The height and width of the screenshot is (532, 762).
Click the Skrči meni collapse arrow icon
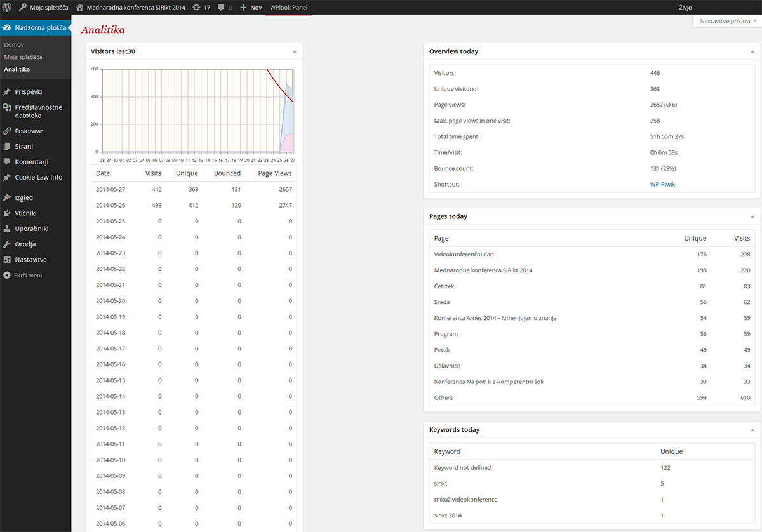pos(7,276)
